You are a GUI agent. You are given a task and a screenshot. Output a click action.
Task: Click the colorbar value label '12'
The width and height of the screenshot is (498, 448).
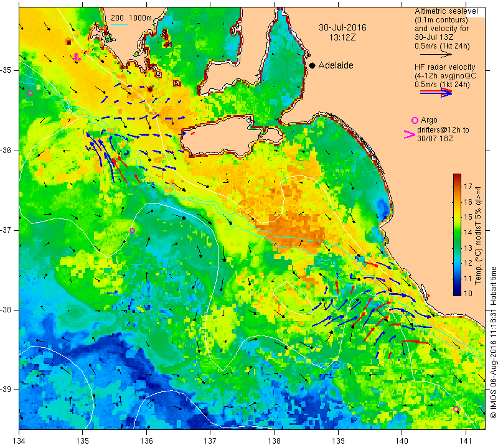[468, 263]
